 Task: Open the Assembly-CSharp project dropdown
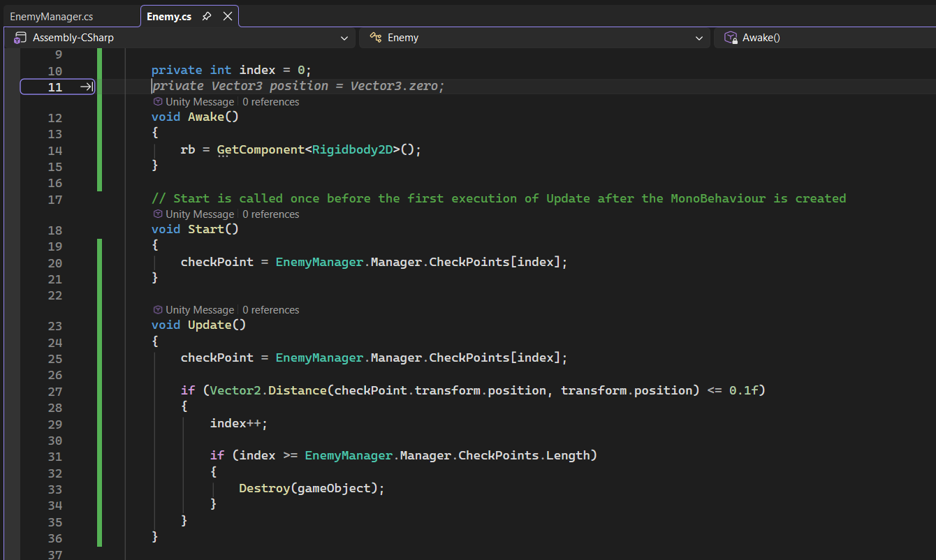coord(344,38)
